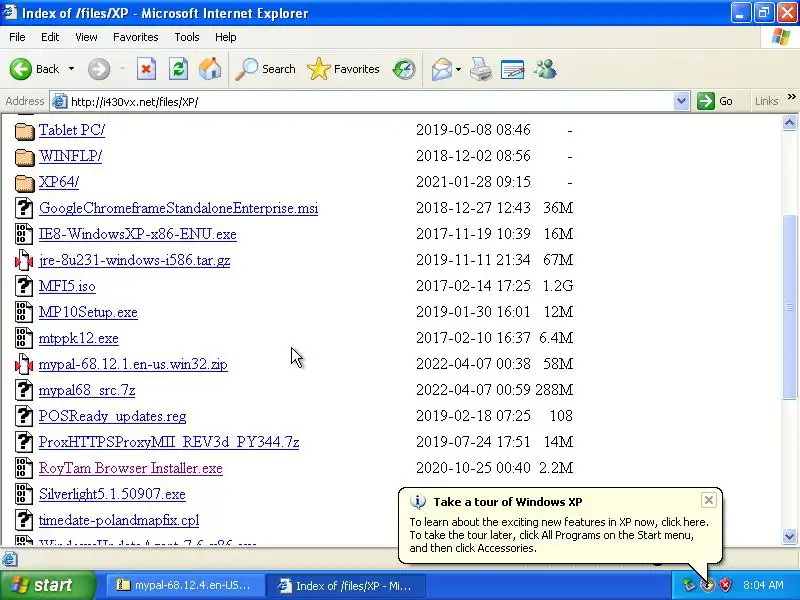Click the page icon in address bar
This screenshot has width=800, height=600.
[x=60, y=101]
